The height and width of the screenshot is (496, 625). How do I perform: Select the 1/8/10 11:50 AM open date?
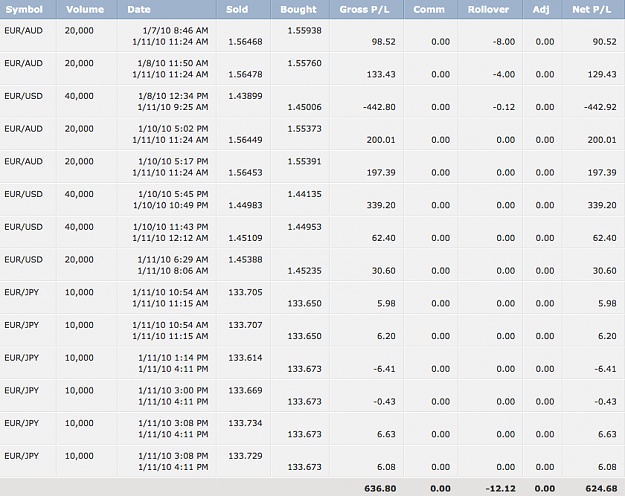[x=173, y=63]
